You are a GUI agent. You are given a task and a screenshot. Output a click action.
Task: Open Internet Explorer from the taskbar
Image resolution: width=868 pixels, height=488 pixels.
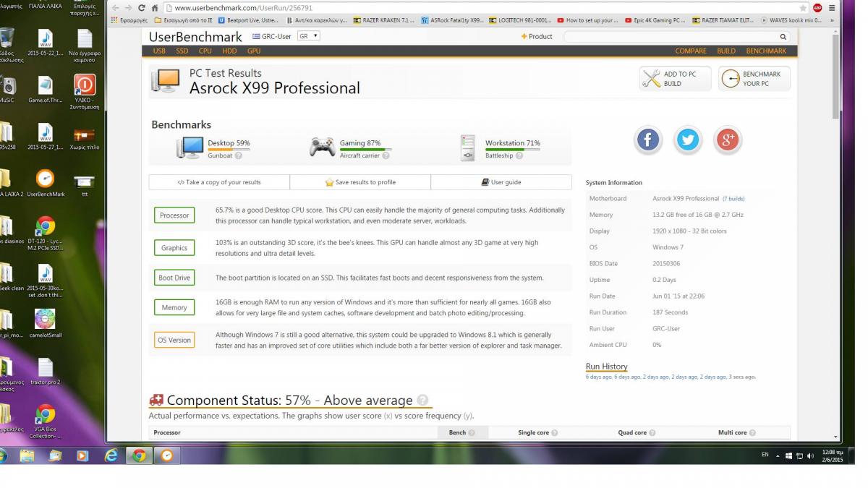[111, 455]
